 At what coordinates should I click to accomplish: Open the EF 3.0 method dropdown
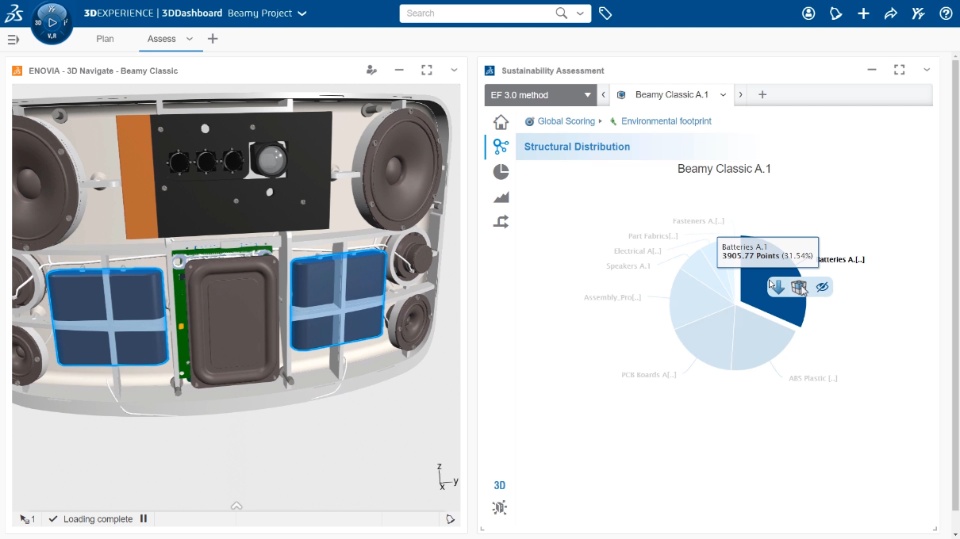pos(540,95)
